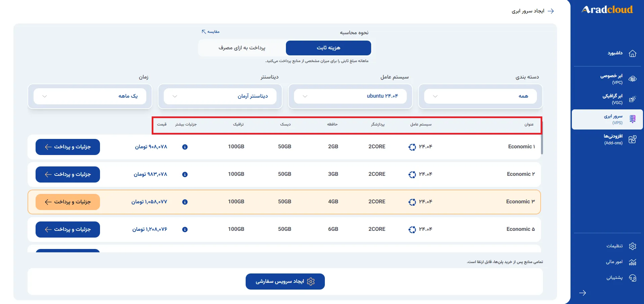Open سیستم عامل dropdown ubuntu ۲۴.۰۴
Screen dimensions: 644x304
(x=350, y=96)
